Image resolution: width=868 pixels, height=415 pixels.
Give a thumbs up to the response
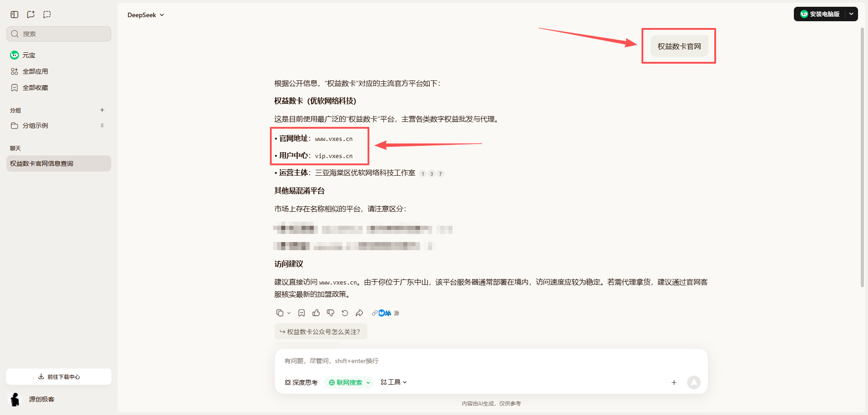(x=316, y=312)
